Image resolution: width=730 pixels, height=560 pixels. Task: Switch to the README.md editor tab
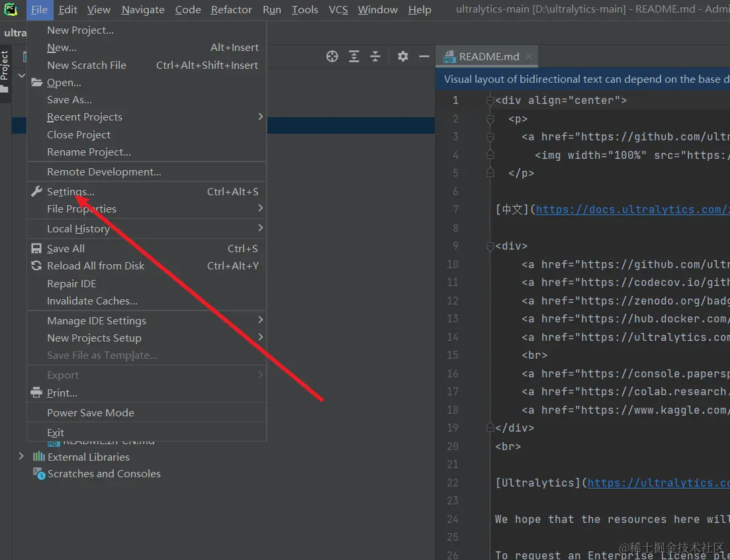tap(488, 56)
